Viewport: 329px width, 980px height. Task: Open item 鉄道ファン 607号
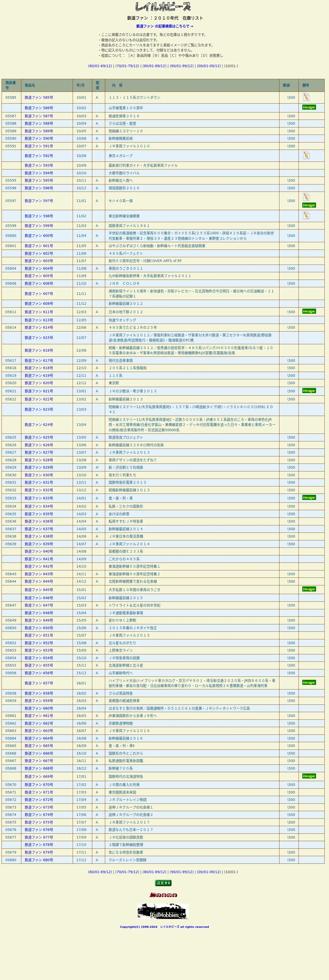pos(39,294)
